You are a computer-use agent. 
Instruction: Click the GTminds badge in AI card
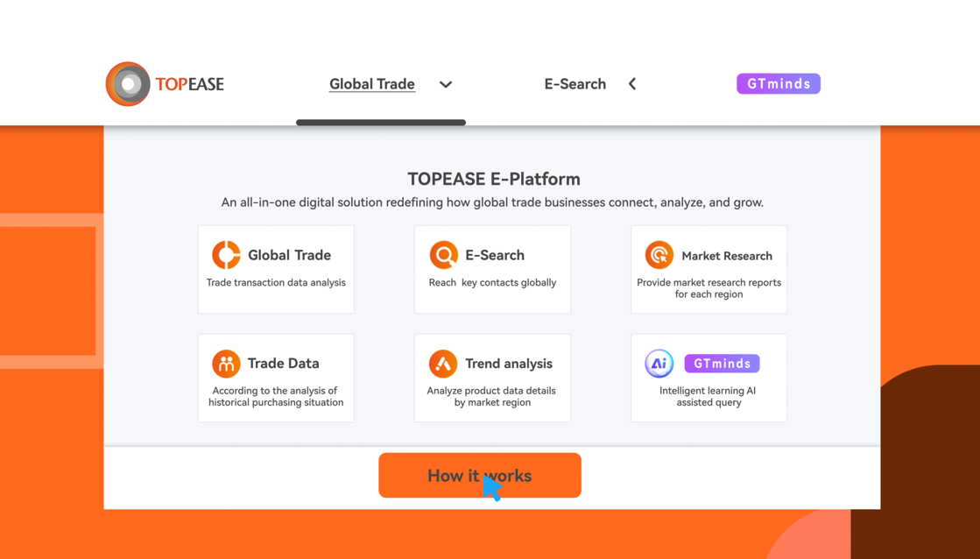(723, 364)
